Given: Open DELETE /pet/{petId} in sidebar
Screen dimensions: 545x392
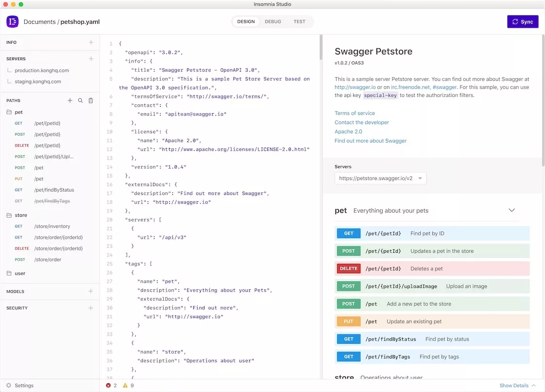Looking at the screenshot, I should (x=51, y=146).
